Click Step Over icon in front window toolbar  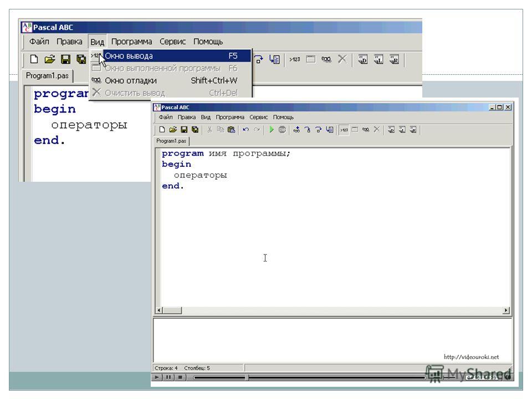point(318,130)
